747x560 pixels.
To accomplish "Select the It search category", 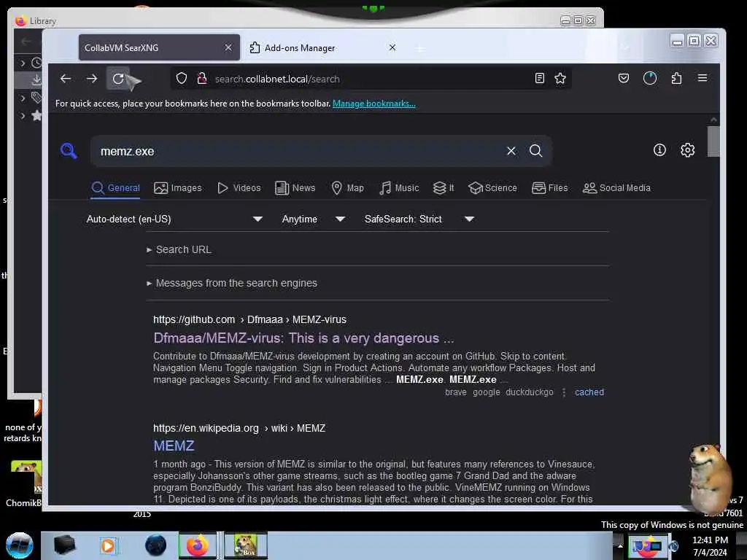I will click(x=444, y=188).
